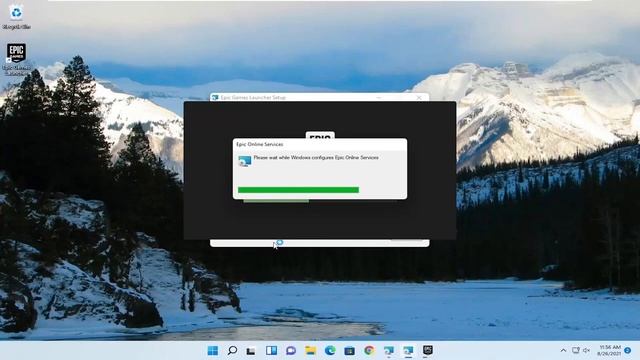The width and height of the screenshot is (640, 360).
Task: Open the Recycle Bin desktop icon
Action: point(16,17)
